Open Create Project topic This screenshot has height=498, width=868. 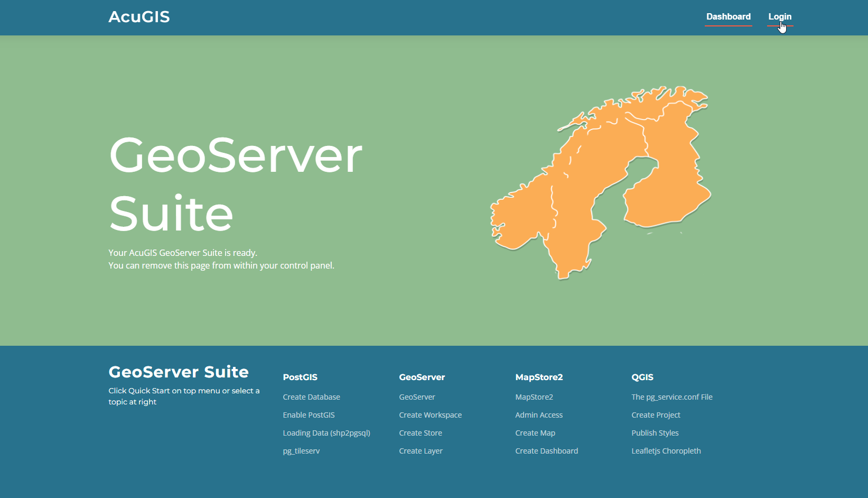656,415
